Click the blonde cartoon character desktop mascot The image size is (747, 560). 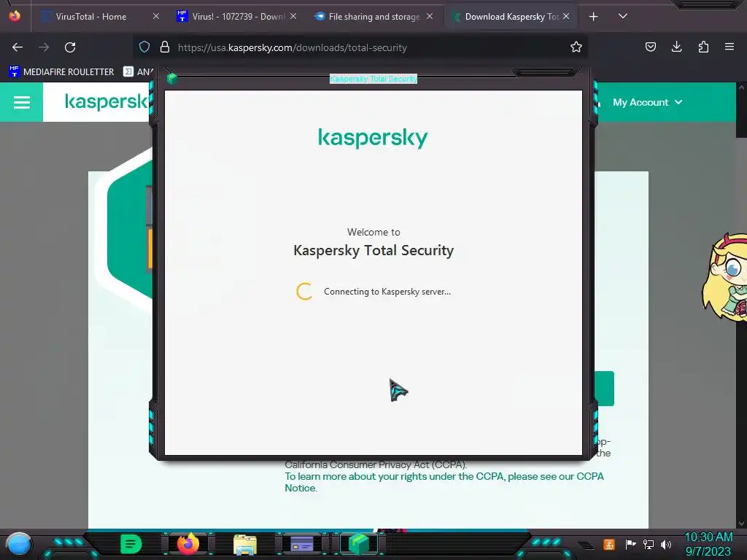point(724,277)
